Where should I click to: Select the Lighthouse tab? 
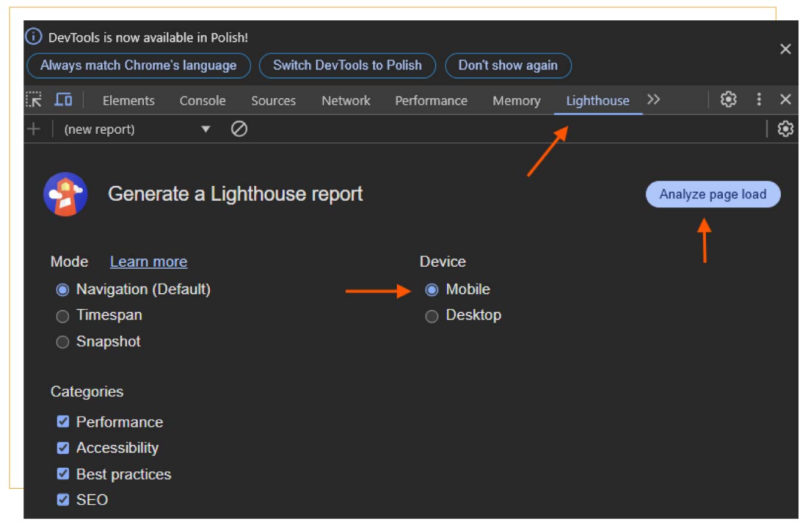point(597,101)
